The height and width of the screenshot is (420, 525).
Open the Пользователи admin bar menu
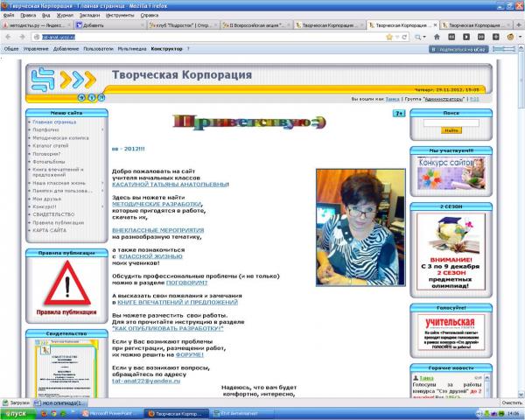98,49
